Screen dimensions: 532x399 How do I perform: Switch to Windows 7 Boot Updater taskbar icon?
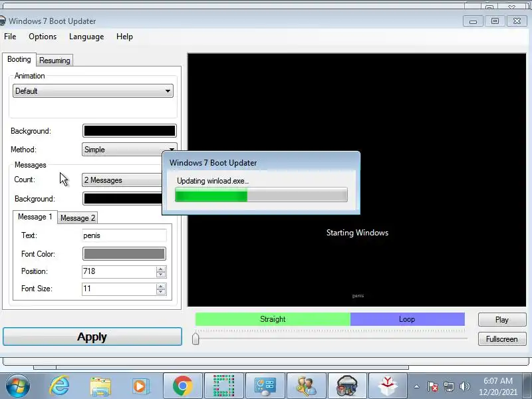347,386
